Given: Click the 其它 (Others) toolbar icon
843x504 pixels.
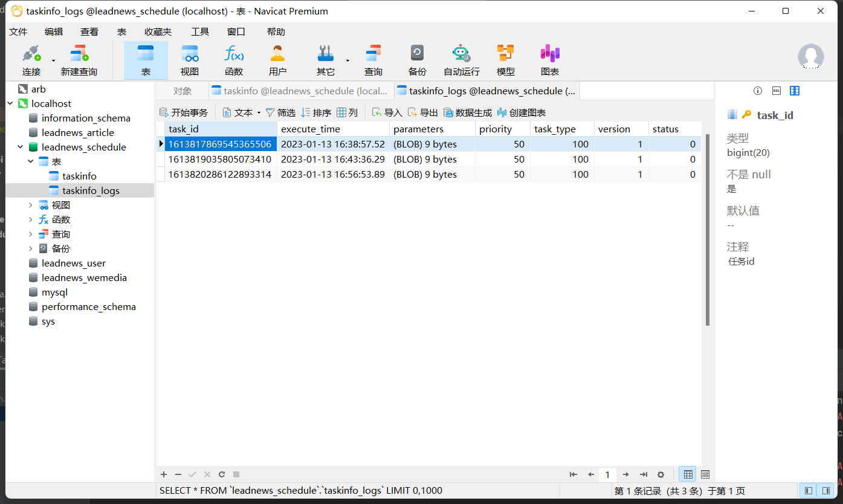Looking at the screenshot, I should tap(326, 60).
